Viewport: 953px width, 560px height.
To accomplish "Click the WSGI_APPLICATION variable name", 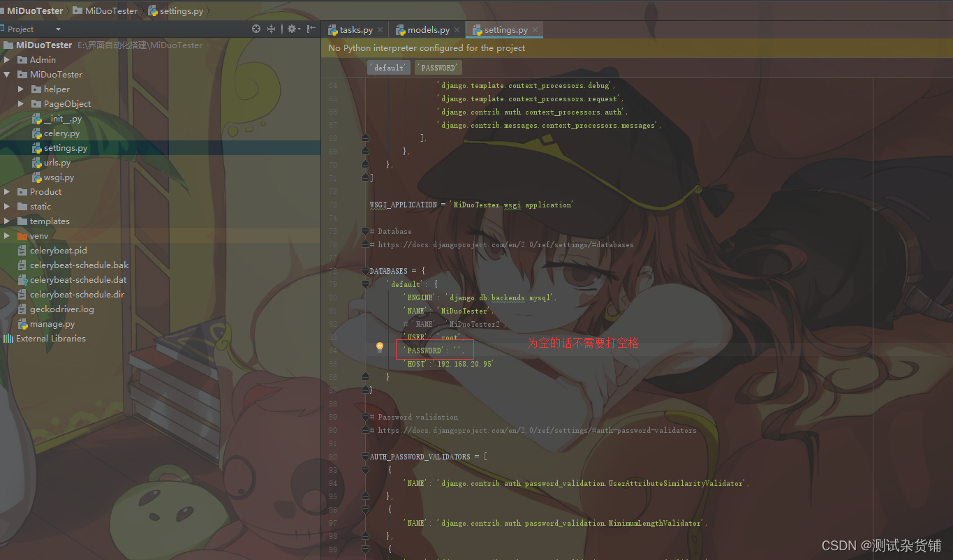I will (x=404, y=205).
